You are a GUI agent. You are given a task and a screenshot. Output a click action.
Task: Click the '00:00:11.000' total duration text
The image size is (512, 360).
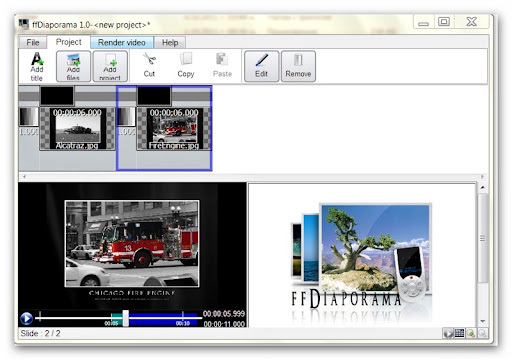coord(224,324)
